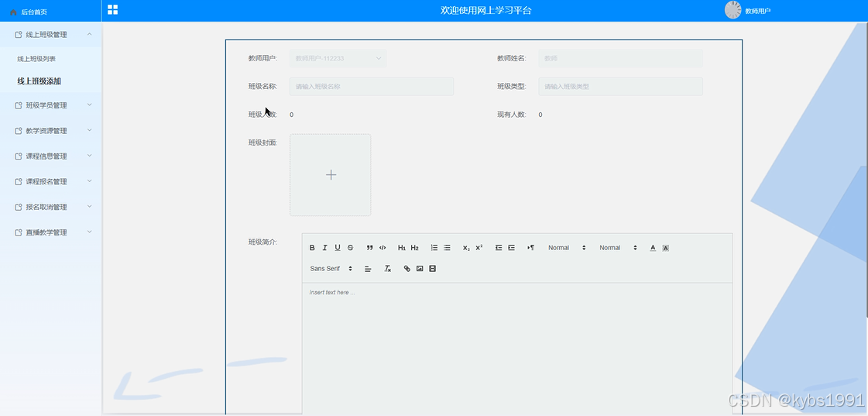Insert a hyperlink with the link icon
Screen dimensions: 868x416
pyautogui.click(x=407, y=269)
